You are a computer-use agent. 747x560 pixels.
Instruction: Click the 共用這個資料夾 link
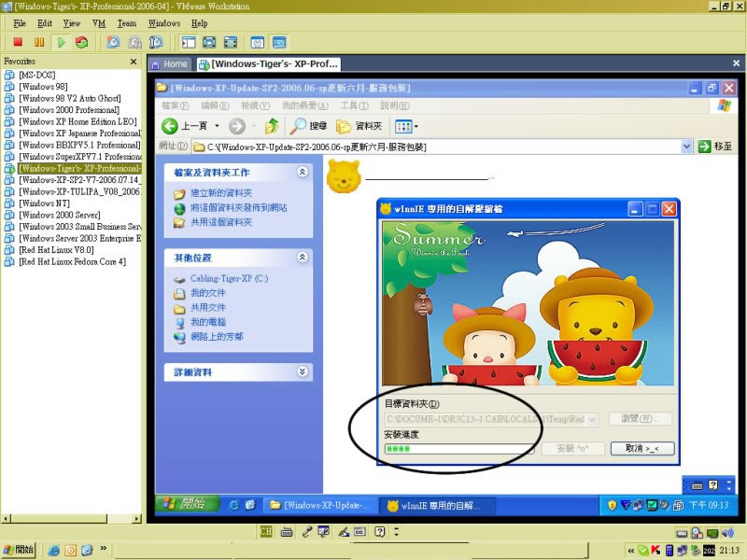pos(221,222)
